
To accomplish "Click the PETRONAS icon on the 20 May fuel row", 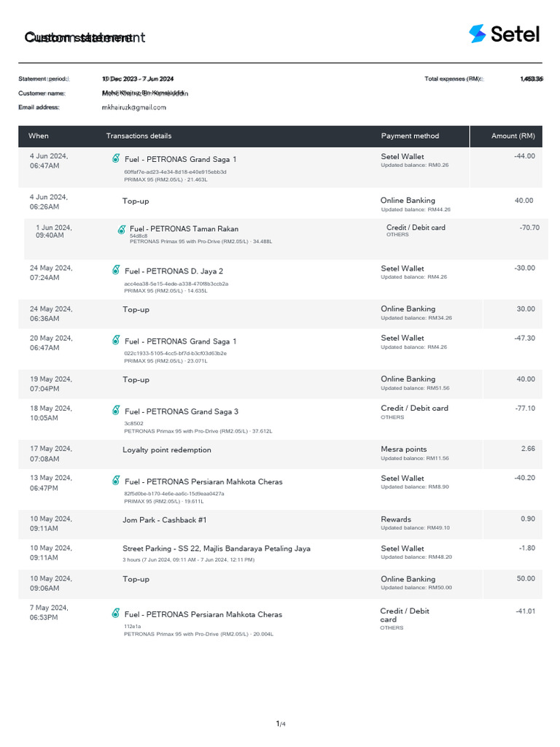I will point(116,340).
